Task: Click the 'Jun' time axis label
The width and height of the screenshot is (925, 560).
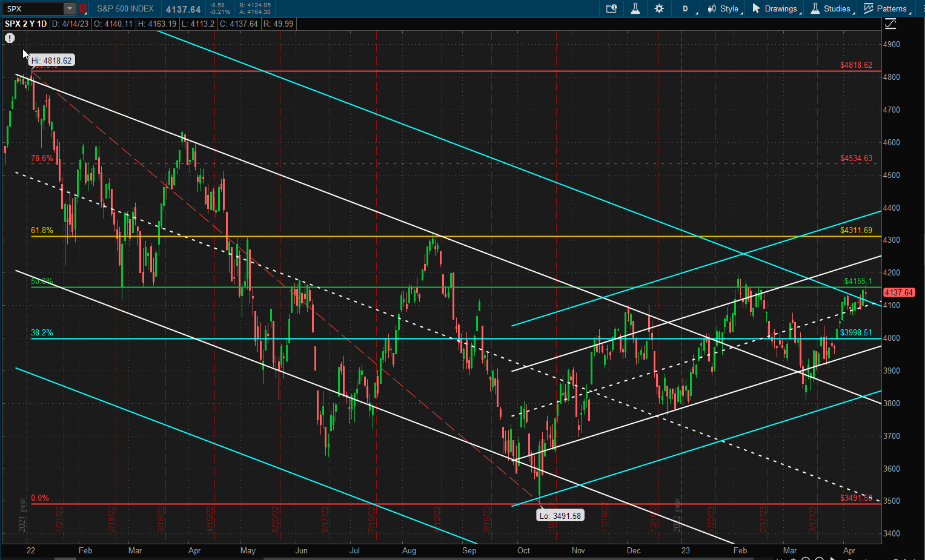Action: 301,551
